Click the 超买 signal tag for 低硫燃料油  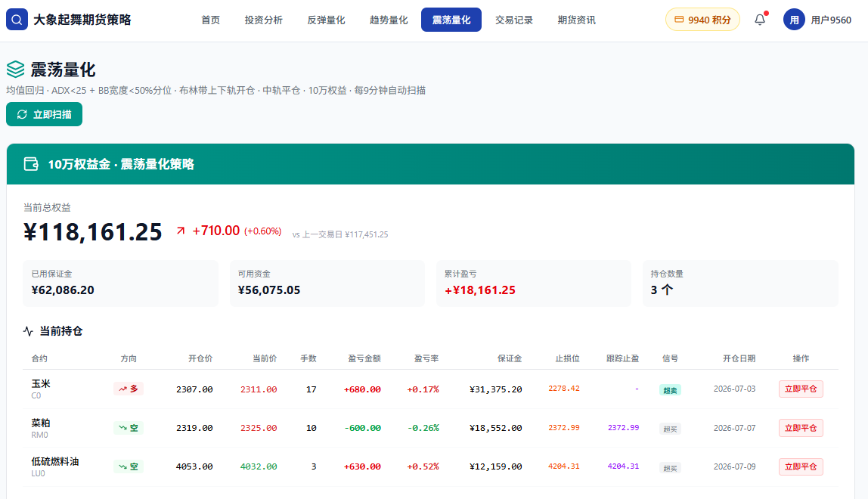point(670,468)
